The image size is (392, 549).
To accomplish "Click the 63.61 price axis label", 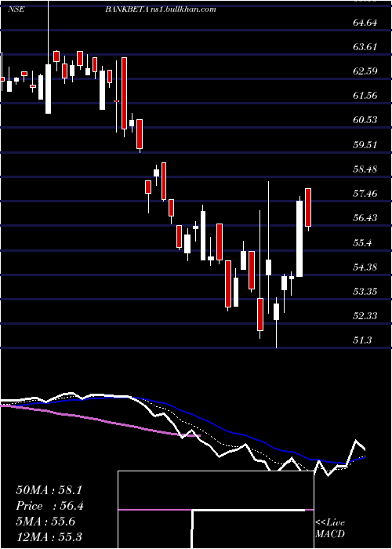I will 365,47.
